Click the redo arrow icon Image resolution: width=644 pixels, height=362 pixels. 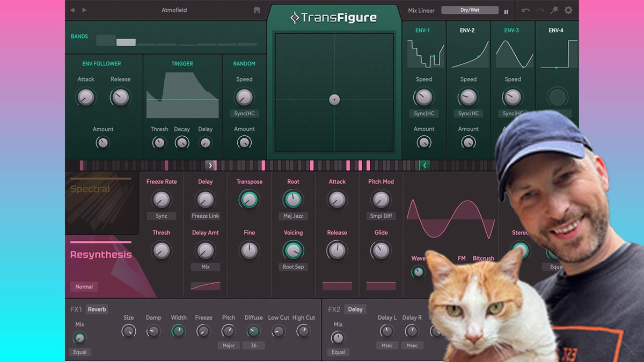tap(540, 10)
